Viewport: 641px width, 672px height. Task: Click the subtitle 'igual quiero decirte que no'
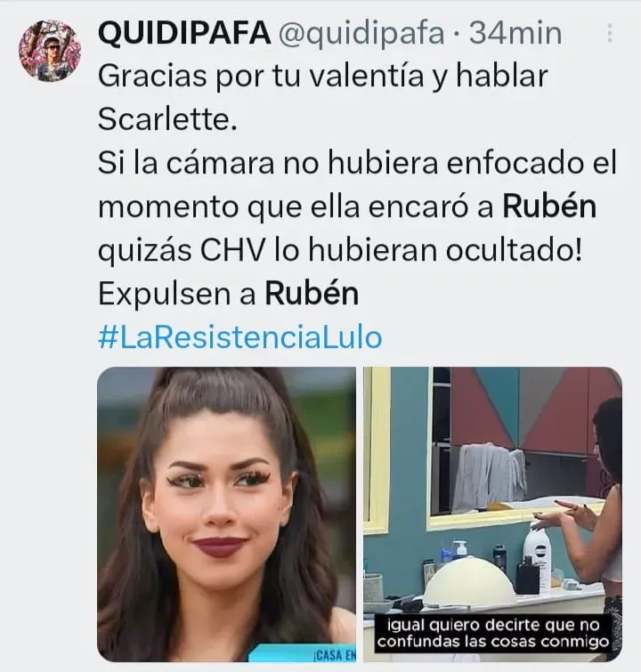click(493, 626)
